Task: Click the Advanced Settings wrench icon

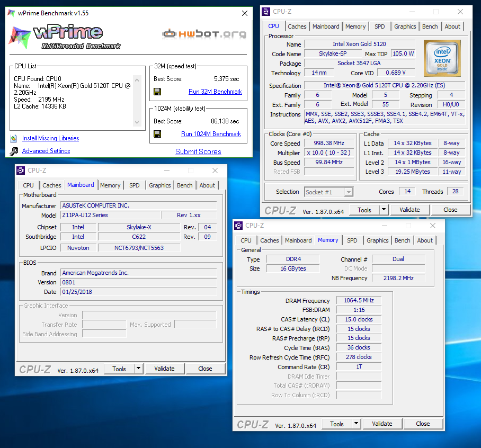Action: click(14, 151)
